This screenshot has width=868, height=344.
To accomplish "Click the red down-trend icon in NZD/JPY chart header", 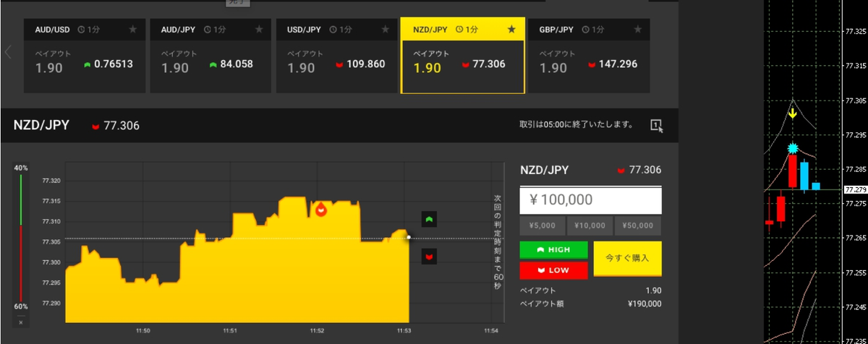I will click(95, 126).
